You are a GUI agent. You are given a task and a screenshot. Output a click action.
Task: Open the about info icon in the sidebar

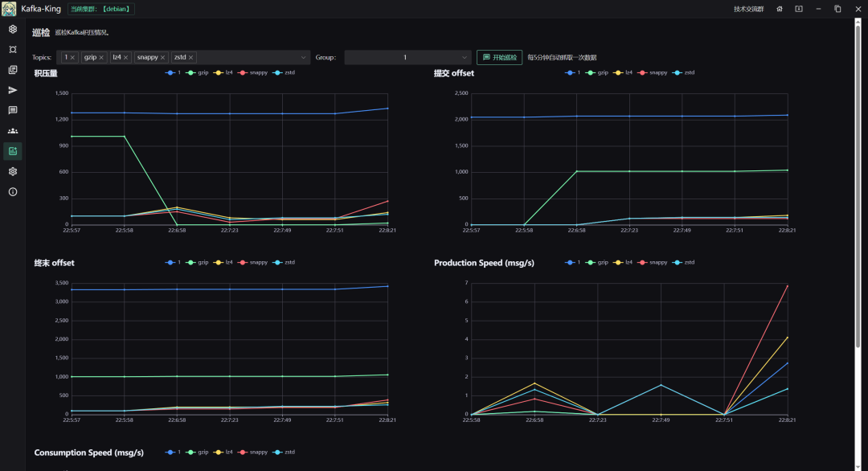coord(12,191)
